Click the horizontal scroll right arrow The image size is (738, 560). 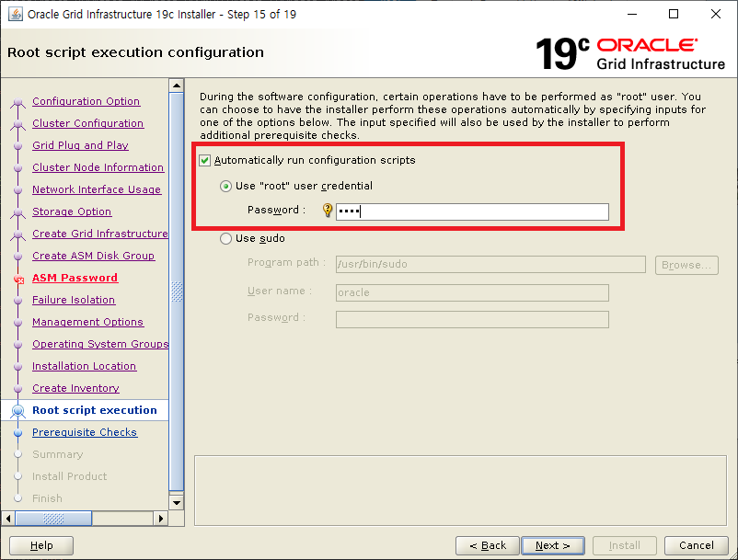click(161, 519)
